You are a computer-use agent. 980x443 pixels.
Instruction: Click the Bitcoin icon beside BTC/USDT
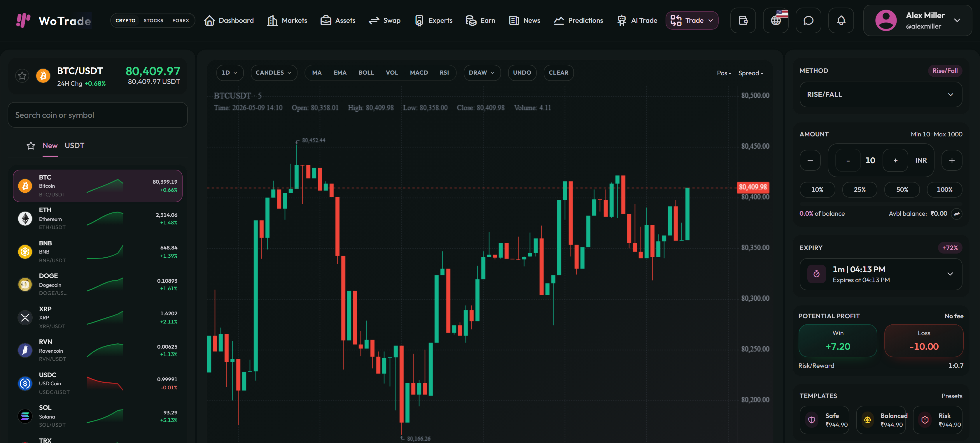[43, 76]
